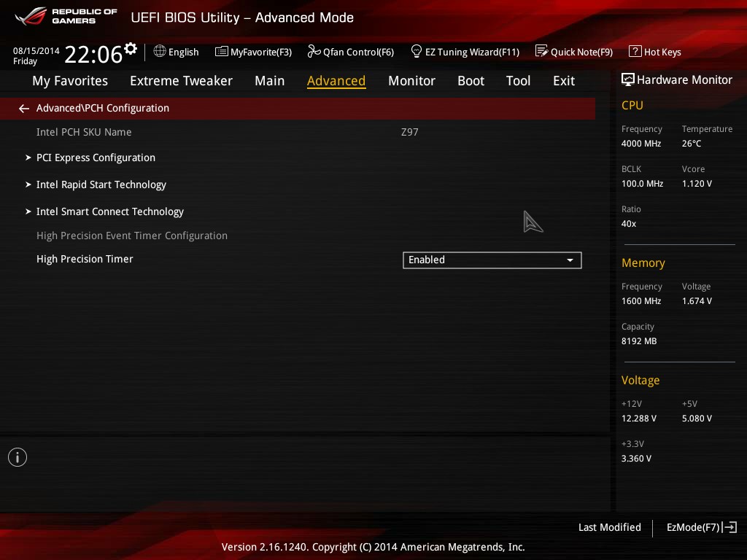Click the EzMode exit arrow icon
Image resolution: width=747 pixels, height=560 pixels.
(x=729, y=527)
